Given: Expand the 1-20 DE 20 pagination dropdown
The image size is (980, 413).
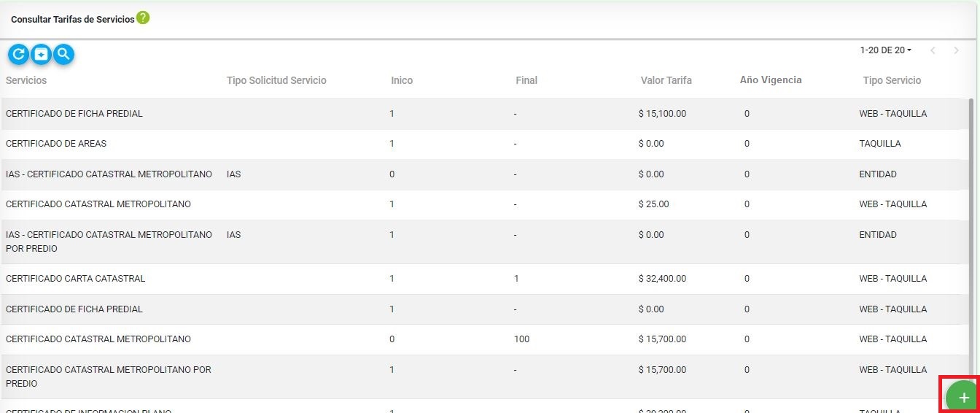Looking at the screenshot, I should [x=886, y=50].
